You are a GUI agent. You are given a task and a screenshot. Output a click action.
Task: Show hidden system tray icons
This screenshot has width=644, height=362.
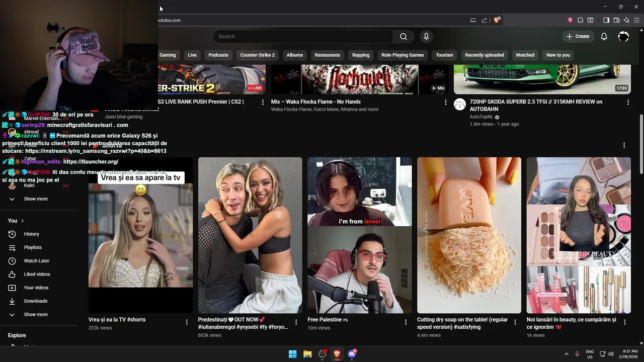click(566, 354)
